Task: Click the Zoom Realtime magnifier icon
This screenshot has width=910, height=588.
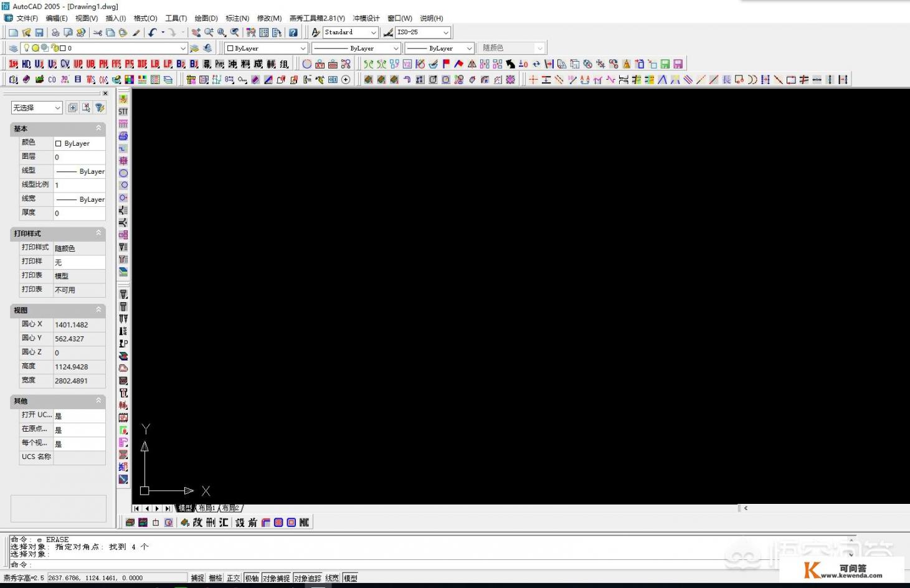Action: [209, 32]
